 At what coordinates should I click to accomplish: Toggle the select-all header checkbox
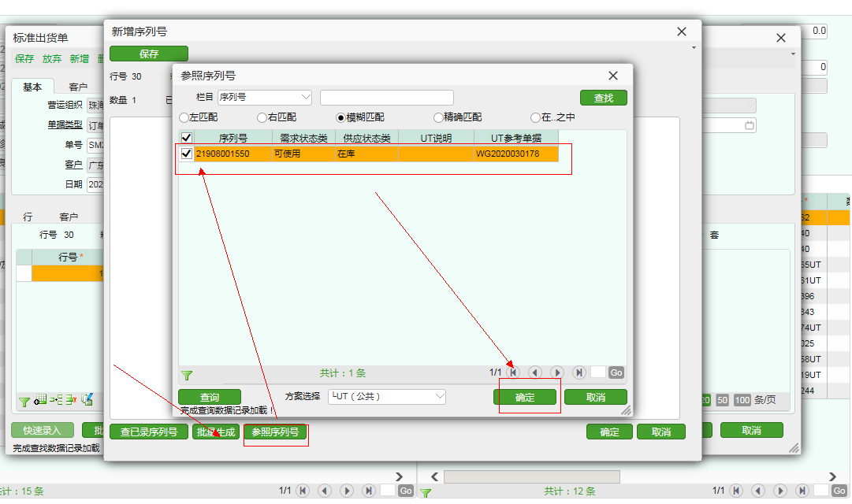tap(186, 138)
